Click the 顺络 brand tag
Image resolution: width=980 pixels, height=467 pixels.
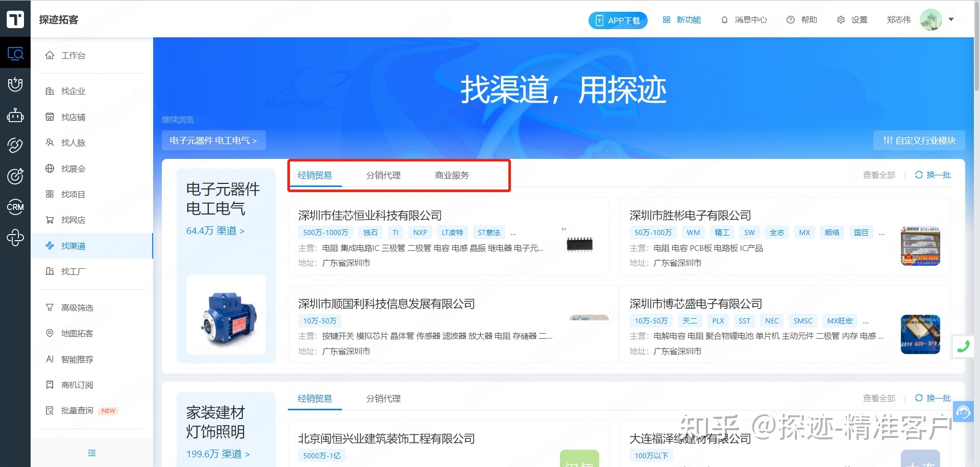click(832, 232)
